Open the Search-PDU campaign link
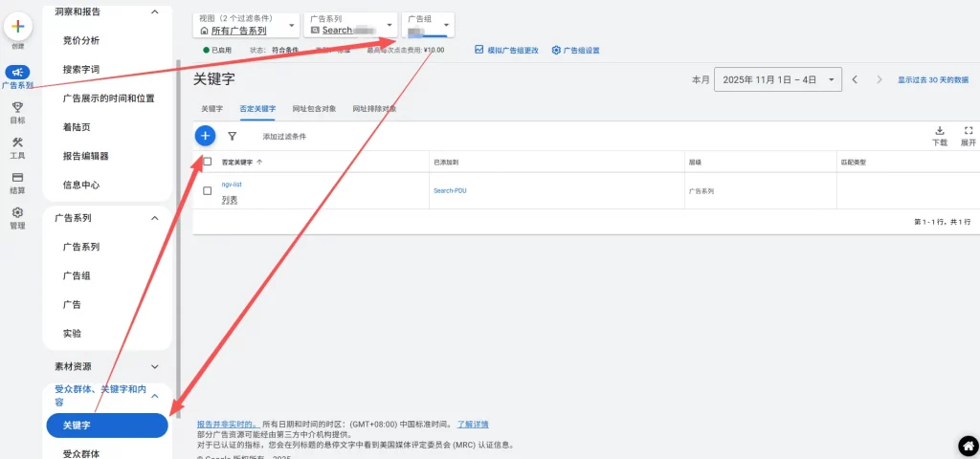Image resolution: width=980 pixels, height=459 pixels. click(x=450, y=190)
